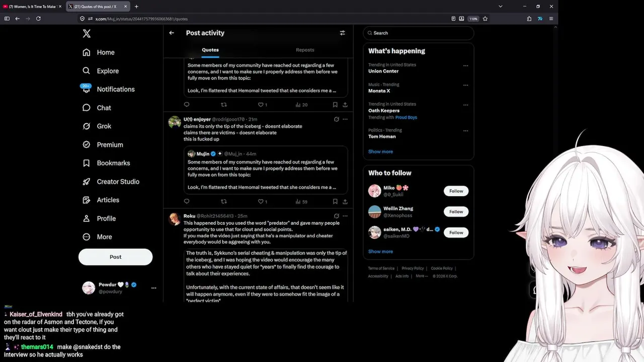The width and height of the screenshot is (644, 362).
Task: Like the top quote post with 1 like
Action: [x=263, y=105]
